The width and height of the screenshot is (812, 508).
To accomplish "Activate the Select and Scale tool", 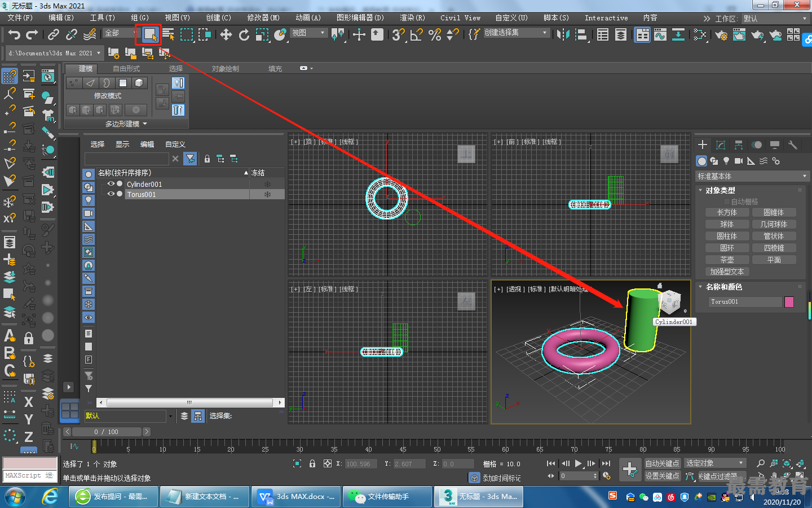I will coord(262,35).
